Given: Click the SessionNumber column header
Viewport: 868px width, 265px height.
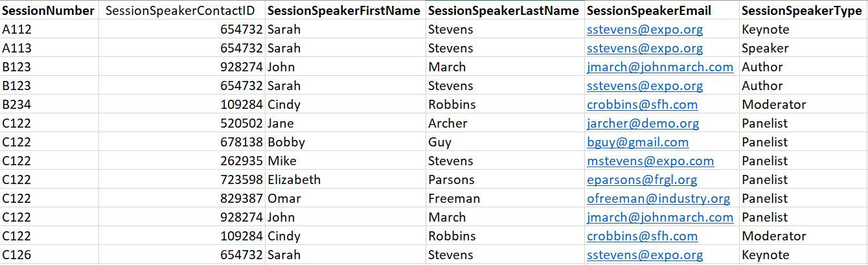Looking at the screenshot, I should click(49, 11).
